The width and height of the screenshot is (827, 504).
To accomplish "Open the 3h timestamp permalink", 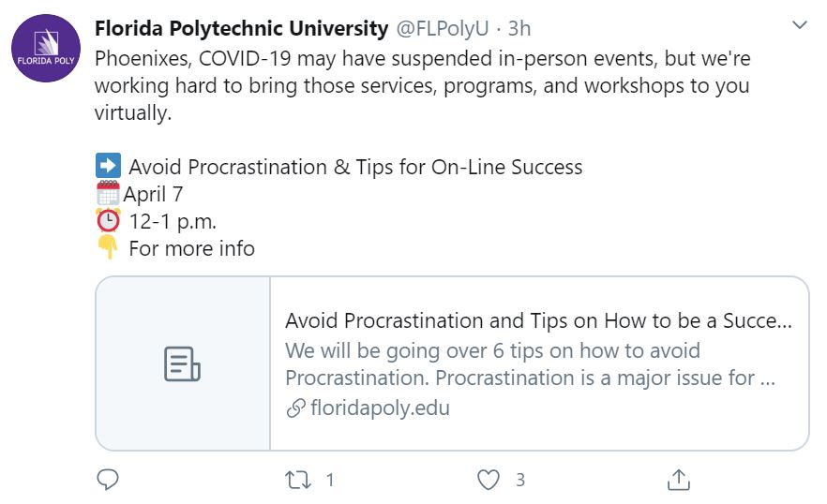I will pyautogui.click(x=519, y=28).
